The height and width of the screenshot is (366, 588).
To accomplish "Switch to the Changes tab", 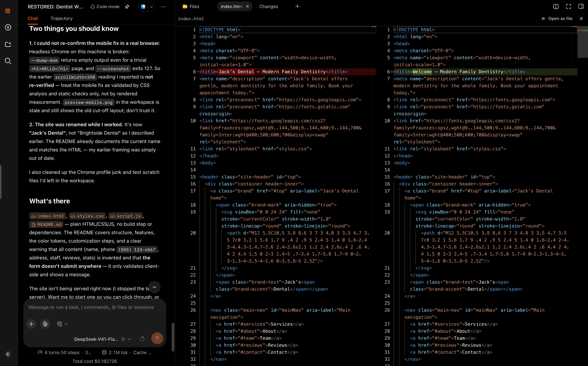I will 269,6.
